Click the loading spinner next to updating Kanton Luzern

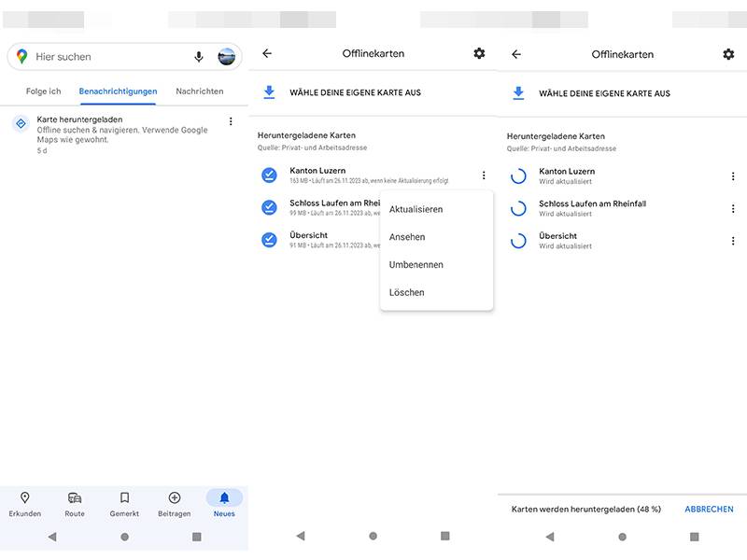[x=518, y=175]
